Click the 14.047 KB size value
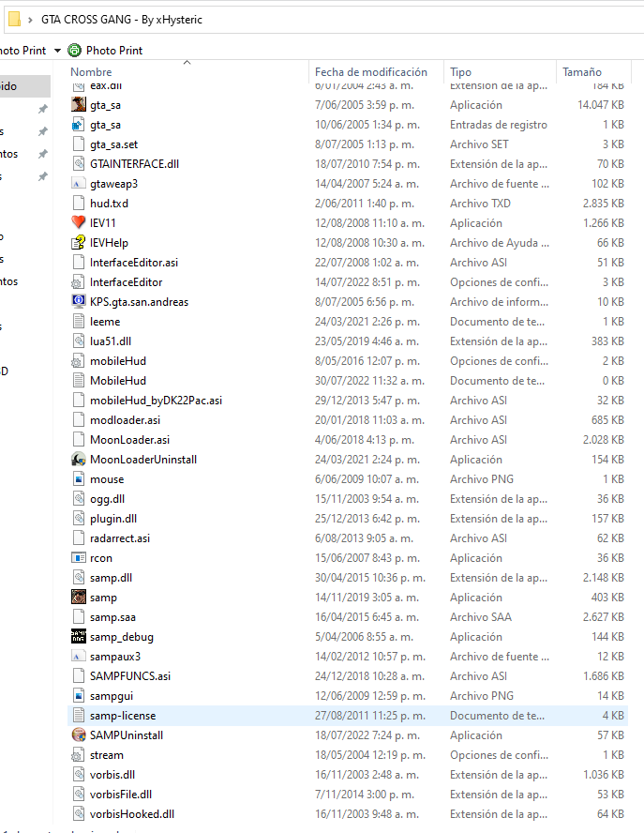This screenshot has width=644, height=833. 601,105
